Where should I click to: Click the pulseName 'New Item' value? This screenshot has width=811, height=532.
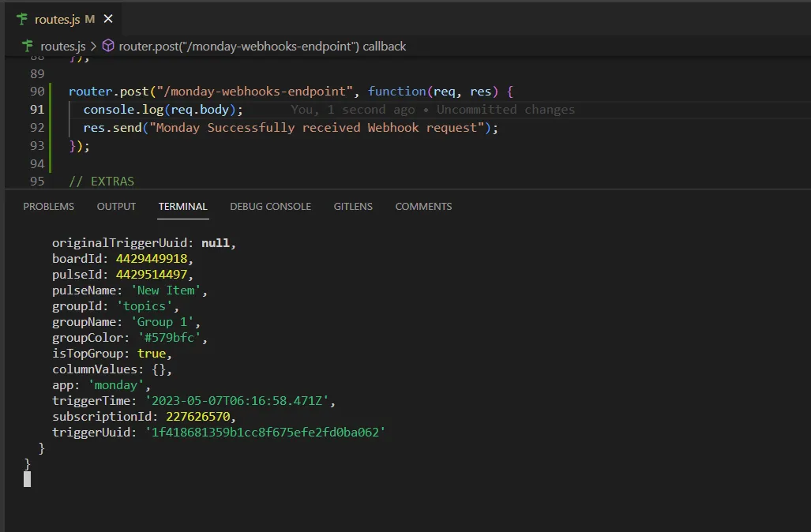(166, 290)
